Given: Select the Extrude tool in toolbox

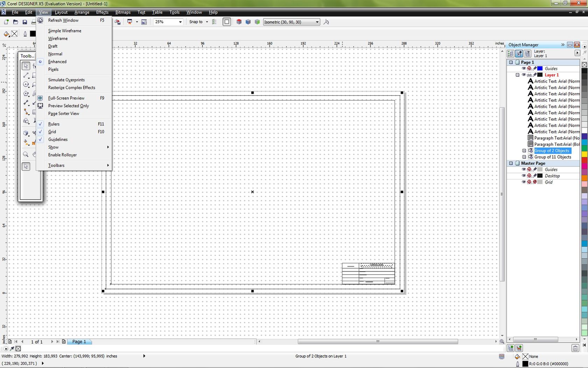Looking at the screenshot, I should (x=26, y=133).
